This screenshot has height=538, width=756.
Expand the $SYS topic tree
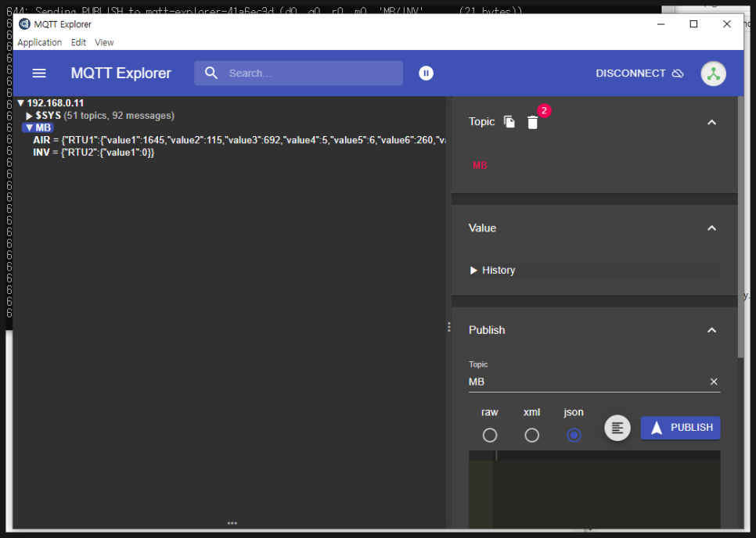point(29,116)
